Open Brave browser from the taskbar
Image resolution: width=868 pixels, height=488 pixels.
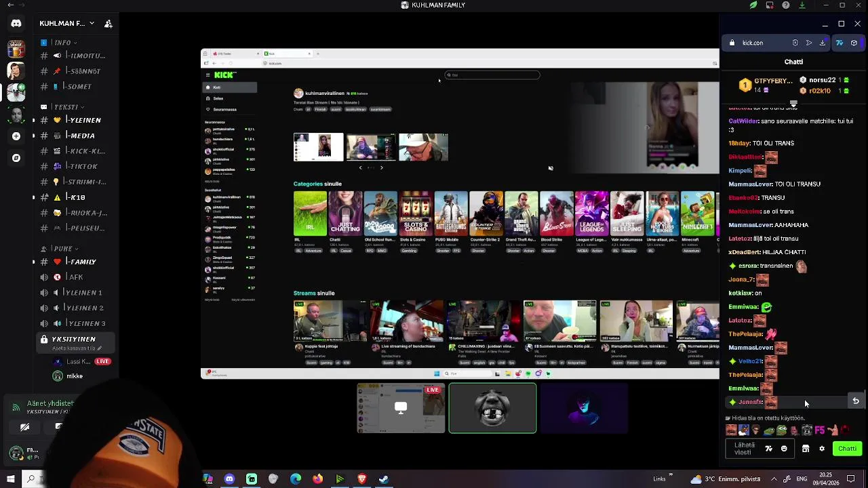click(x=362, y=479)
